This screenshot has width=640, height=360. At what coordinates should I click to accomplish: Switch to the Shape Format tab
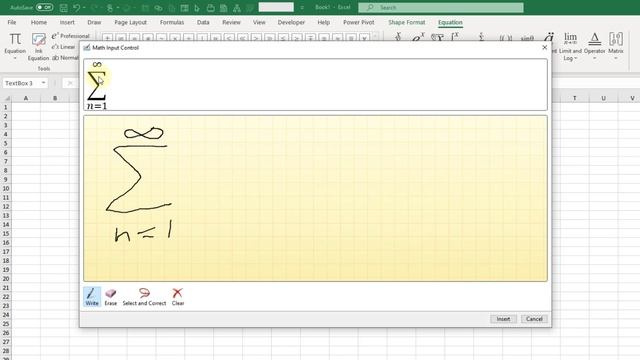(x=407, y=22)
